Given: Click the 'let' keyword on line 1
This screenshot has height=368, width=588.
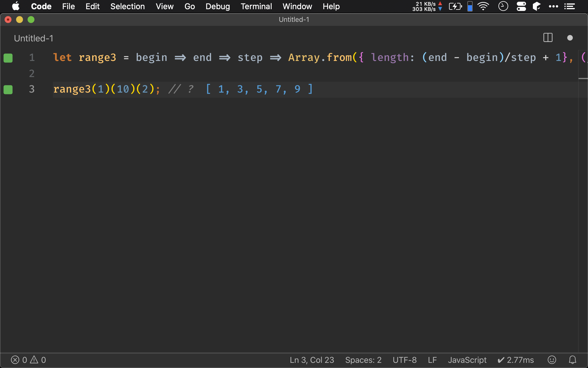Looking at the screenshot, I should tap(62, 57).
